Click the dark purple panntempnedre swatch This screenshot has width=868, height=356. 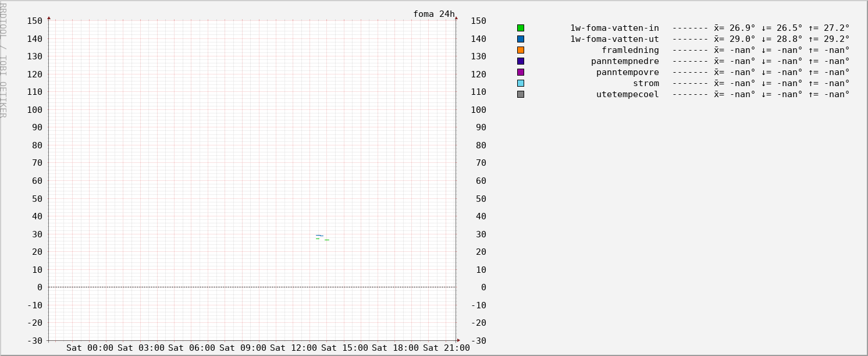click(x=521, y=61)
